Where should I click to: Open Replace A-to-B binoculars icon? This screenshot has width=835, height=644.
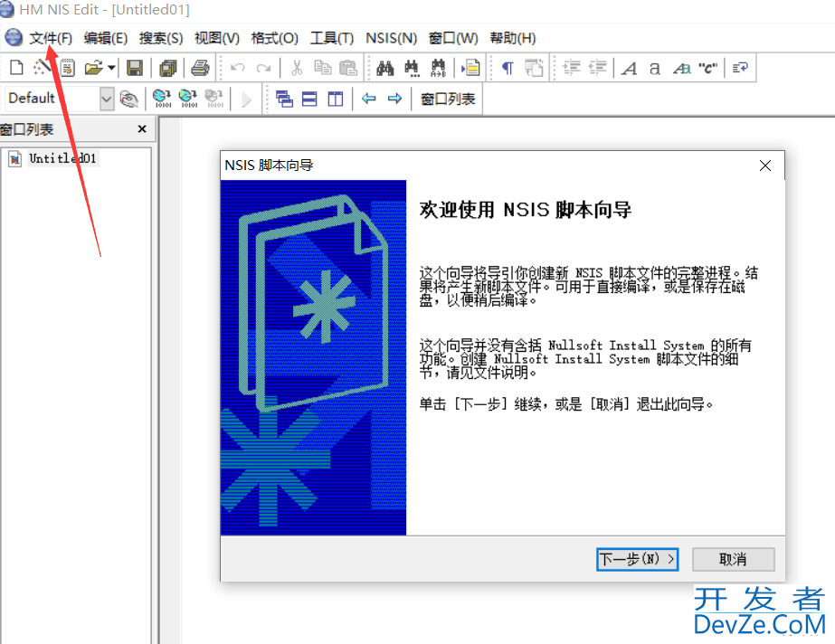point(438,68)
